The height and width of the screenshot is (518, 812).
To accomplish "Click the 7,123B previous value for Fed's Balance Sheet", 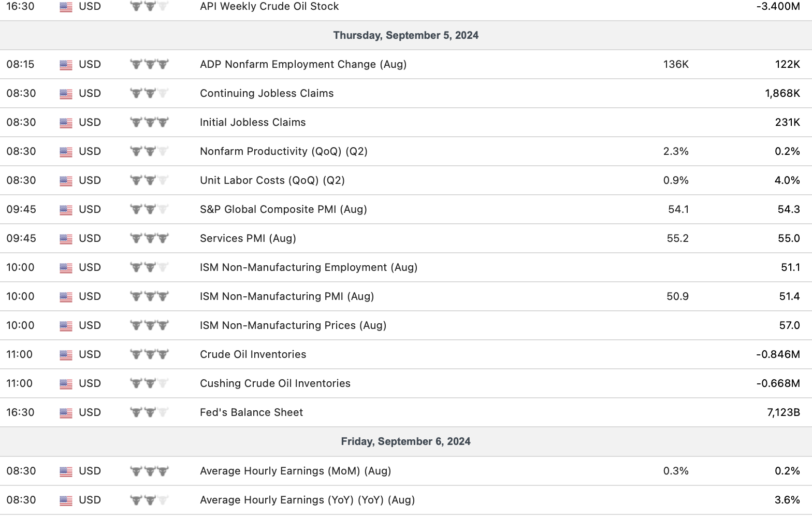I will click(783, 413).
